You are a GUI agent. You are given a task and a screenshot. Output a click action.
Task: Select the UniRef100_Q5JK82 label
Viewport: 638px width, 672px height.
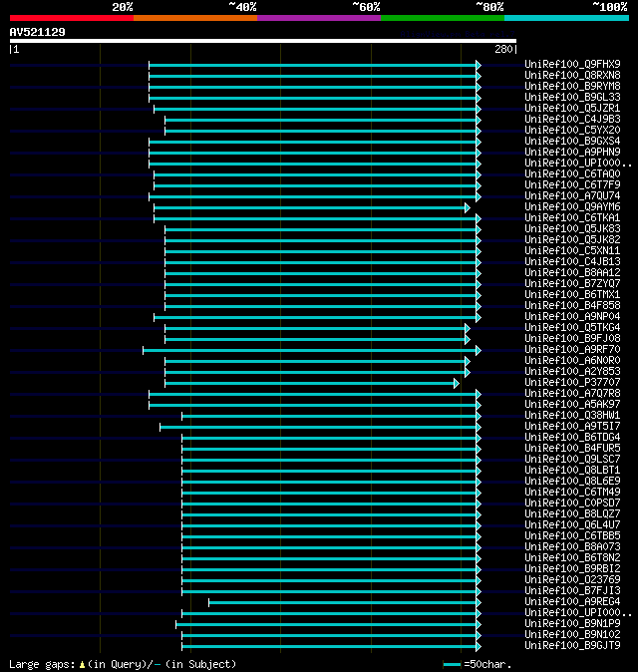pyautogui.click(x=572, y=240)
